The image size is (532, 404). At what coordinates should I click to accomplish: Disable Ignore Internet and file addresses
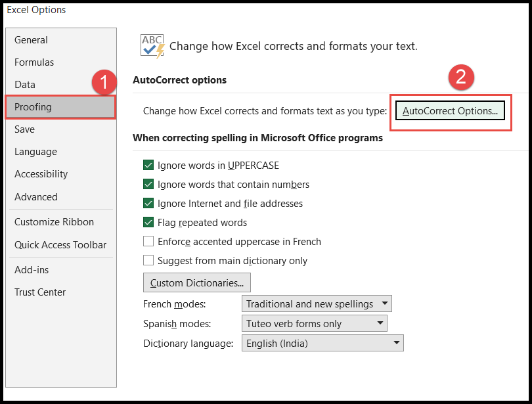148,204
